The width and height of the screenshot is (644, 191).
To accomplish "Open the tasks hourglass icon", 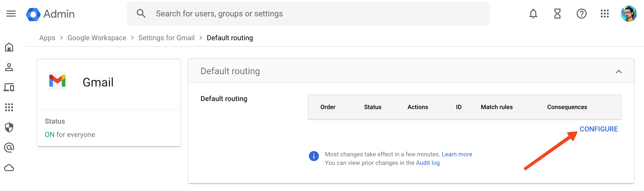I will tap(557, 14).
